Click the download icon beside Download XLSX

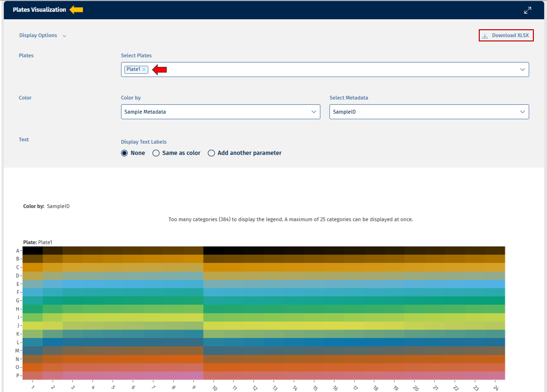pos(485,36)
